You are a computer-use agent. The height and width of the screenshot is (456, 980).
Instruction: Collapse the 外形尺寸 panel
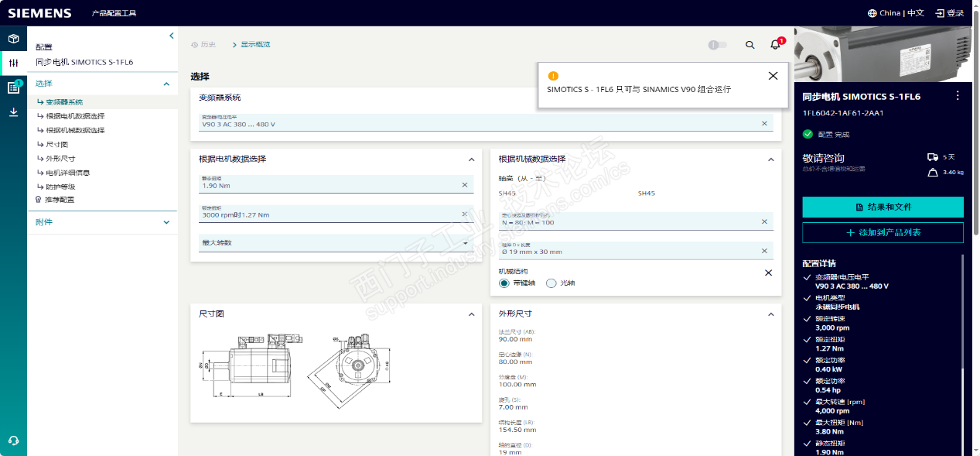coord(770,314)
